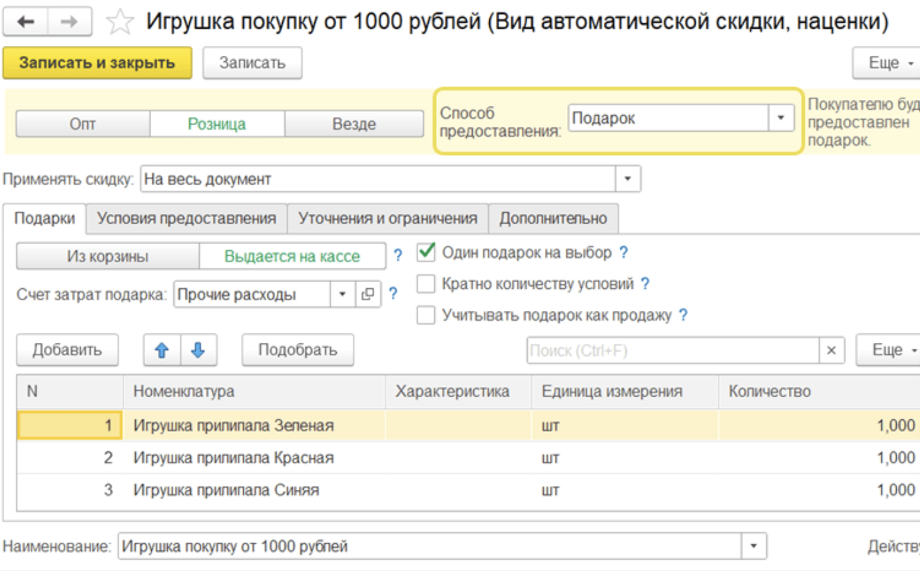The image size is (924, 571).
Task: Move gift row up with blue arrow
Action: (162, 350)
